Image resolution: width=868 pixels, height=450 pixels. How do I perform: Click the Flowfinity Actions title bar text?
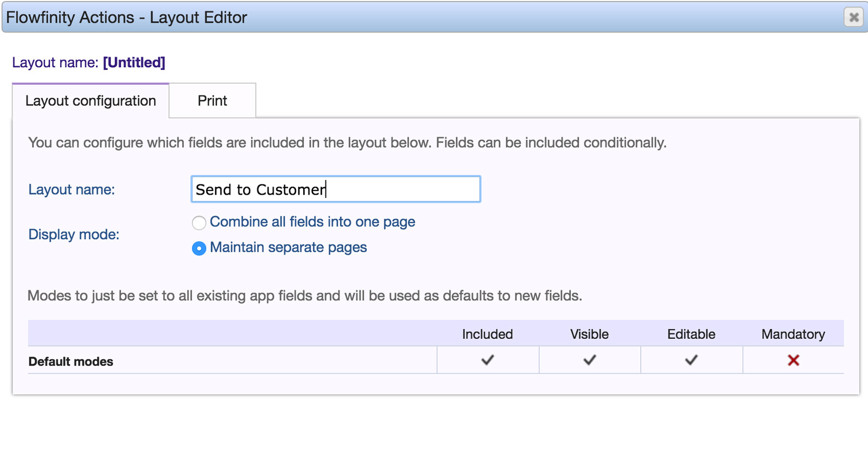(x=126, y=17)
